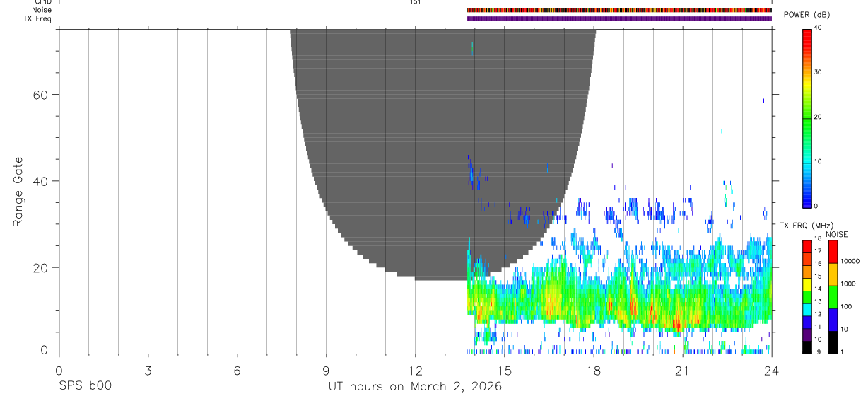Image resolution: width=868 pixels, height=401 pixels.
Task: Select the black 9-10 MHz frequency swatch
Action: click(807, 347)
